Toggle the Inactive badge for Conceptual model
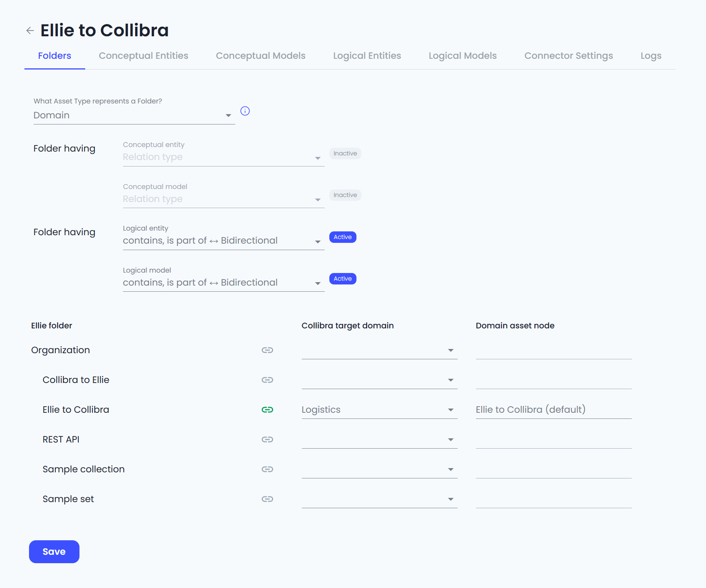 (x=345, y=195)
